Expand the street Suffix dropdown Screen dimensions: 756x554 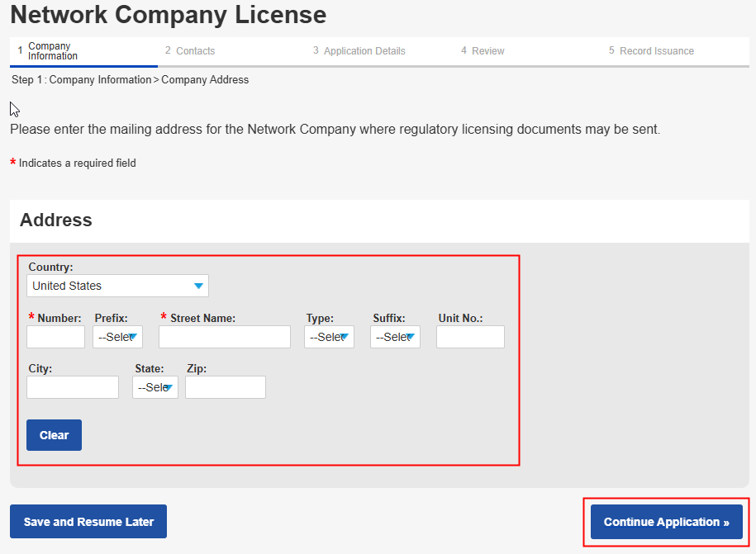click(x=395, y=337)
